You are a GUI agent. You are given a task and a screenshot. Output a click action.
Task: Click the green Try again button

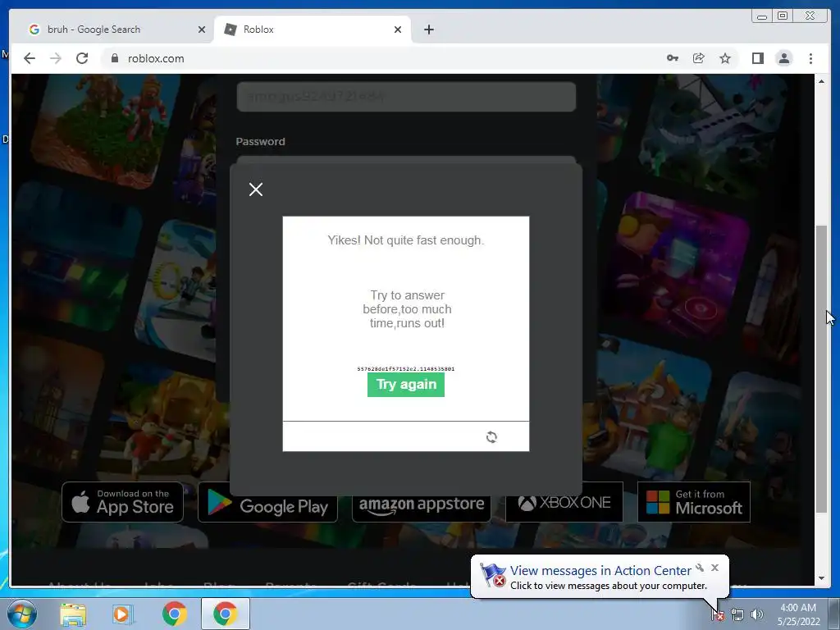(406, 385)
